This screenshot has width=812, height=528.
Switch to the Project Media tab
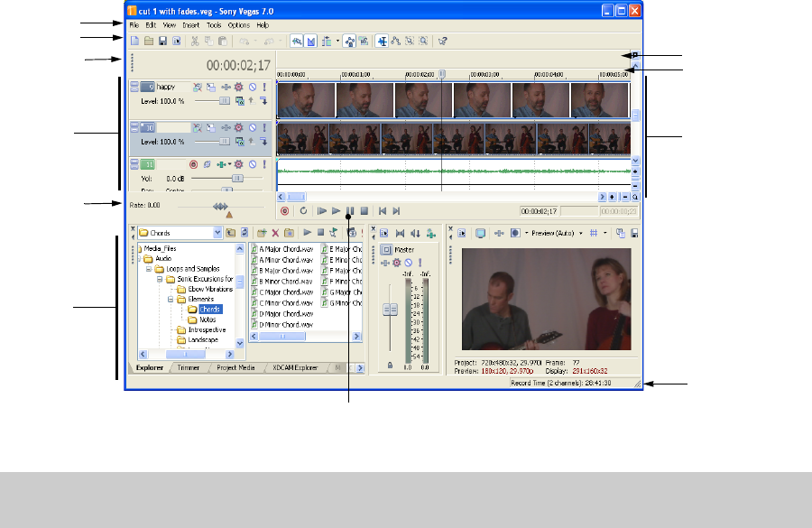click(x=235, y=367)
